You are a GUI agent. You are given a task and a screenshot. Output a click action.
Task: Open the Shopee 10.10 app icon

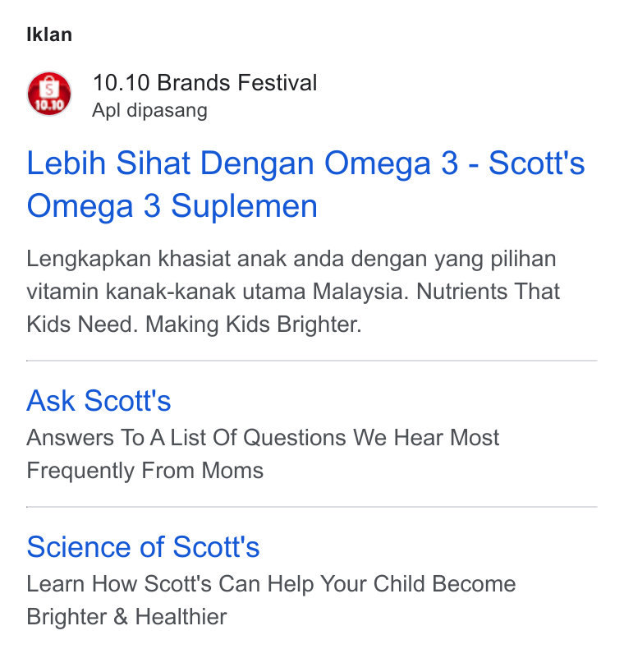(x=49, y=94)
